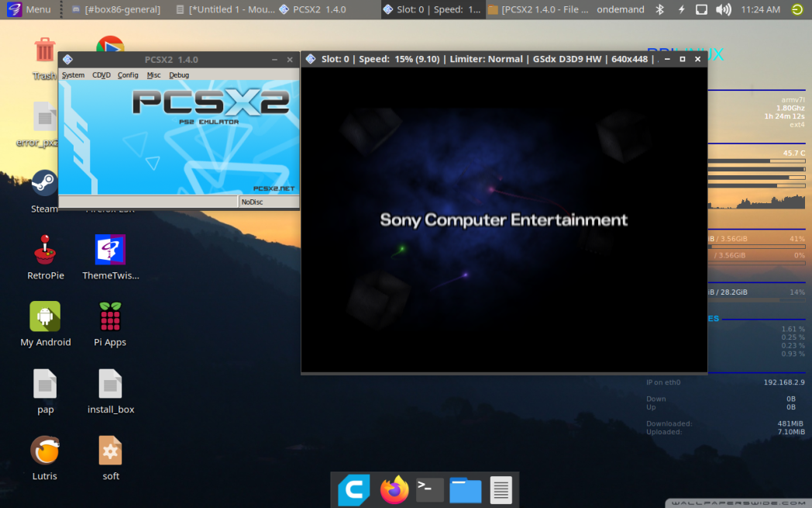Viewport: 812px width, 508px height.
Task: Open the CDVD menu in PCSX2
Action: tap(101, 75)
